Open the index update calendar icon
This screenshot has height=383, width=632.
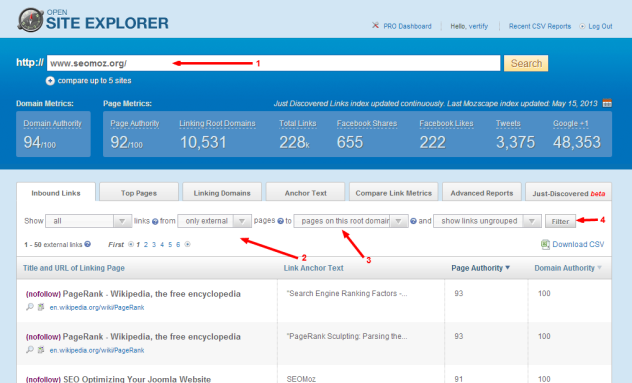[x=607, y=103]
